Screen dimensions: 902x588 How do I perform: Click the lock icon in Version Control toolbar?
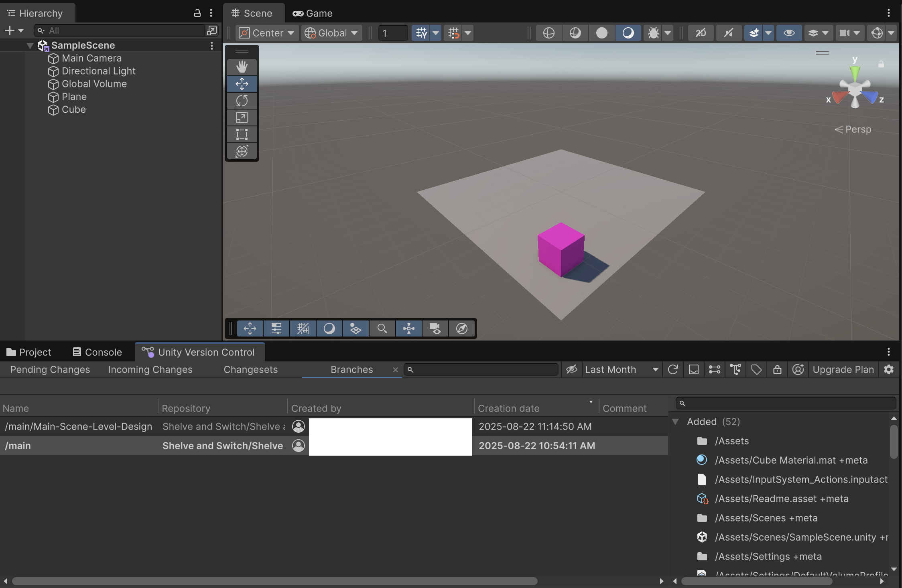coord(777,369)
